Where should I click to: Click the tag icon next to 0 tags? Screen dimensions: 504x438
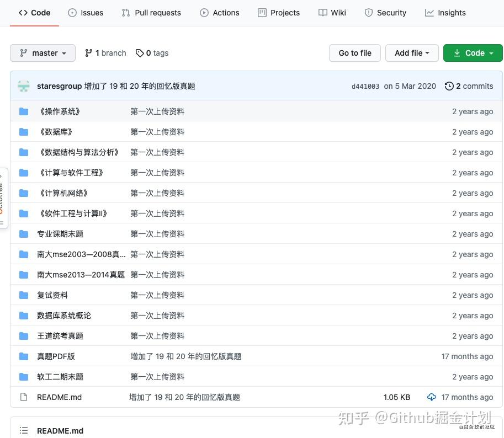point(139,52)
